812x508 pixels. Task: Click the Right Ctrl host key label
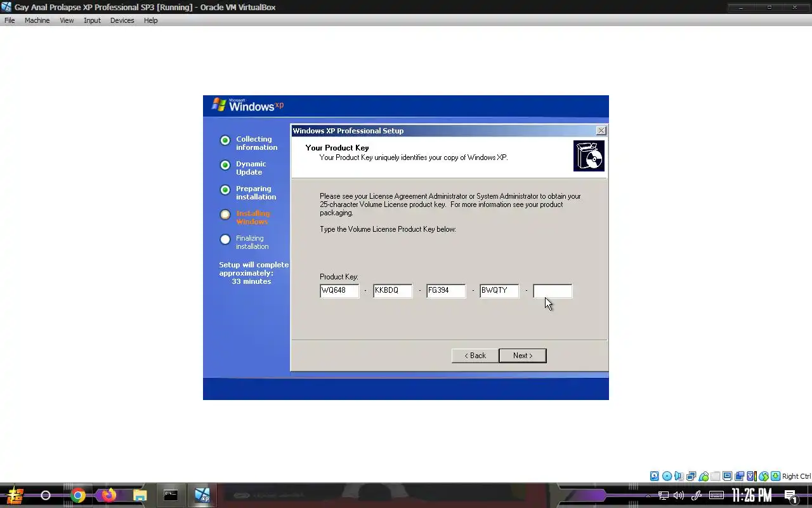796,476
